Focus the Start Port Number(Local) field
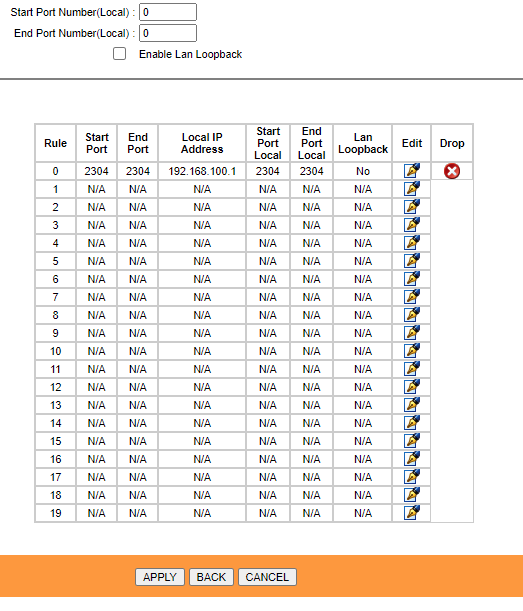Viewport: 523px width, 611px height. tap(168, 12)
